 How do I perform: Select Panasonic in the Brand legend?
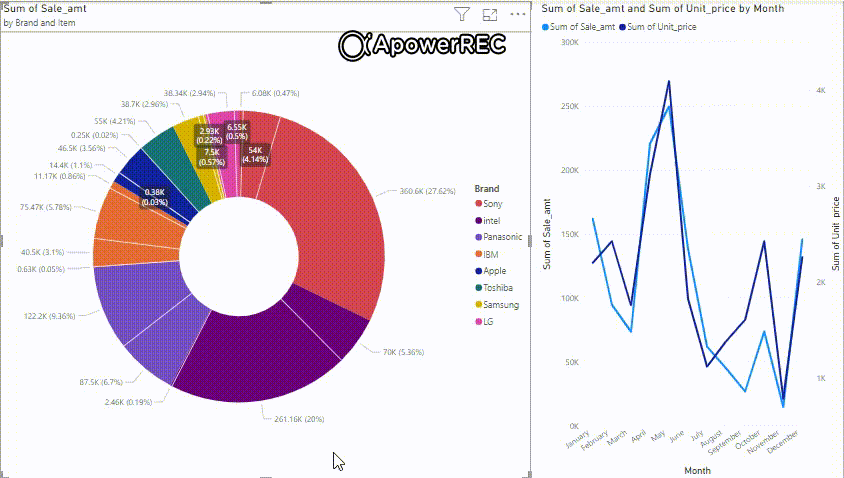tap(498, 237)
